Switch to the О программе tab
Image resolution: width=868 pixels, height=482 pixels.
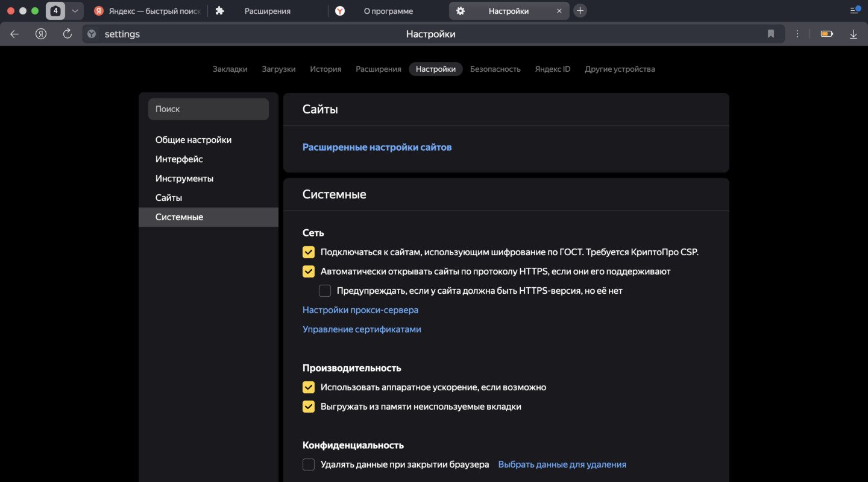(389, 11)
